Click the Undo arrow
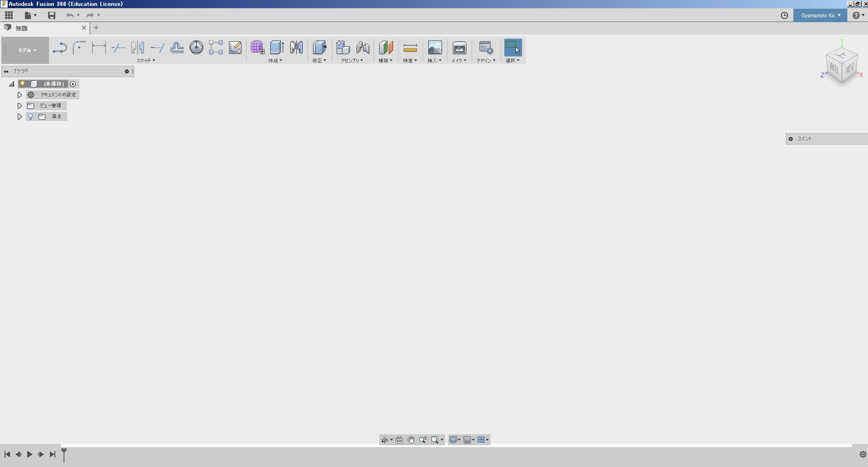The height and width of the screenshot is (467, 868). coord(70,15)
